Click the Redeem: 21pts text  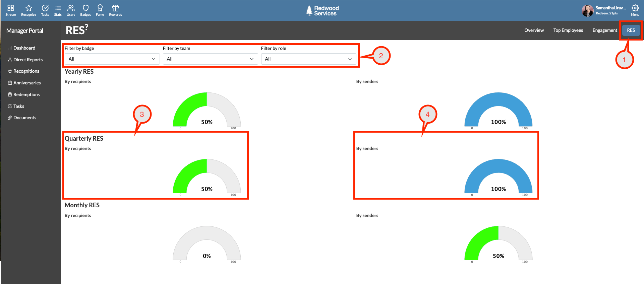click(607, 13)
